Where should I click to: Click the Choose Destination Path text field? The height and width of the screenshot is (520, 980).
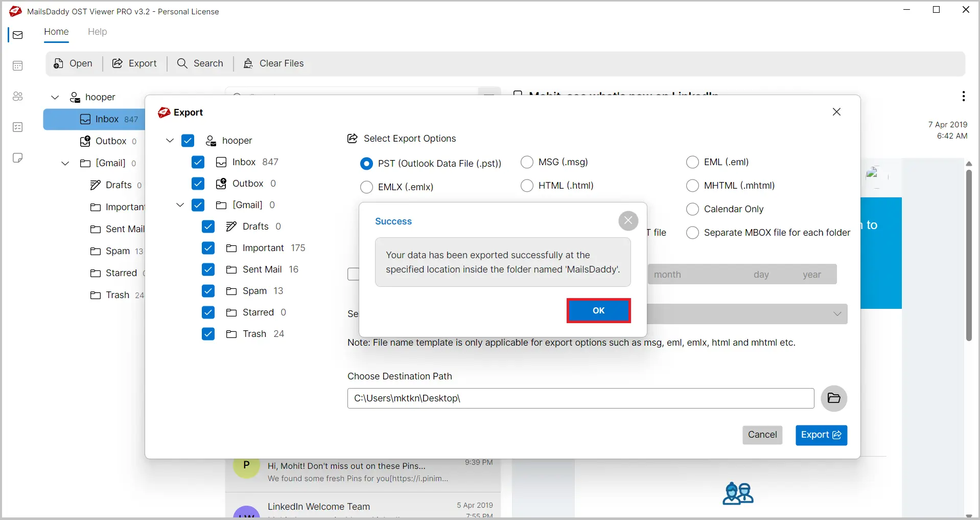tap(580, 398)
